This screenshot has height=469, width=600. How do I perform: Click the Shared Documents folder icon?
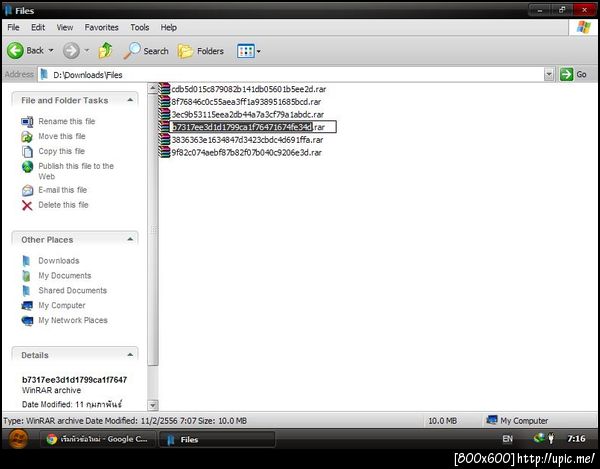click(26, 291)
